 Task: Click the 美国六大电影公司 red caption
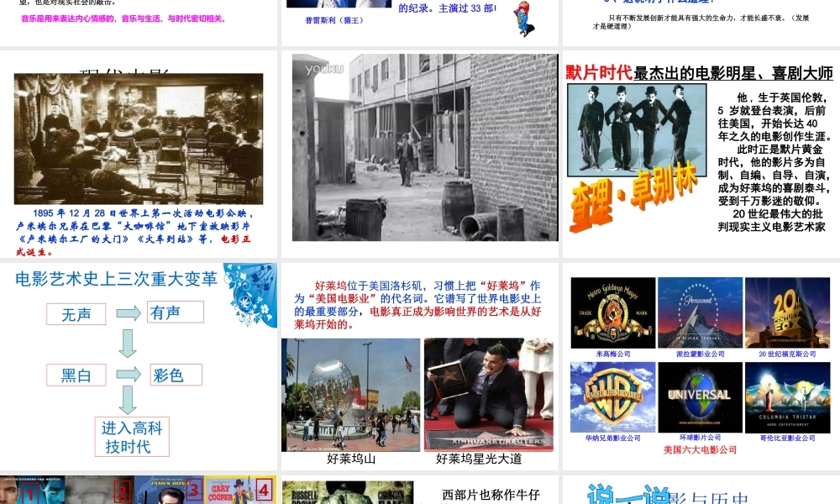pos(700,450)
